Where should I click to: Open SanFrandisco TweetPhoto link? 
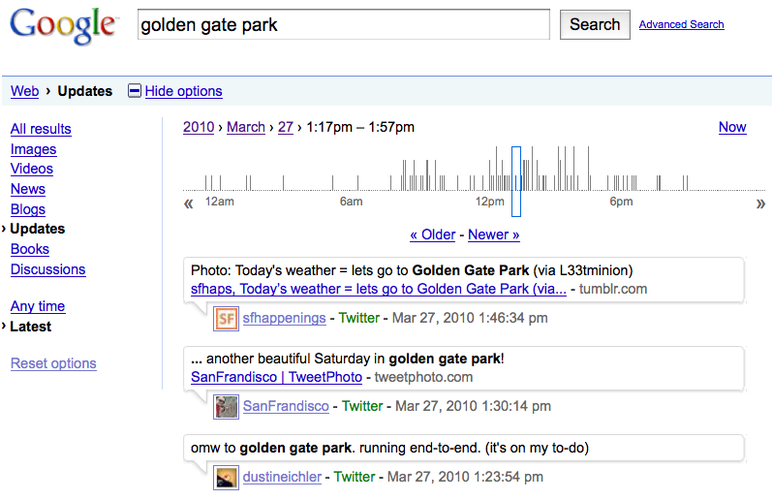tap(277, 377)
